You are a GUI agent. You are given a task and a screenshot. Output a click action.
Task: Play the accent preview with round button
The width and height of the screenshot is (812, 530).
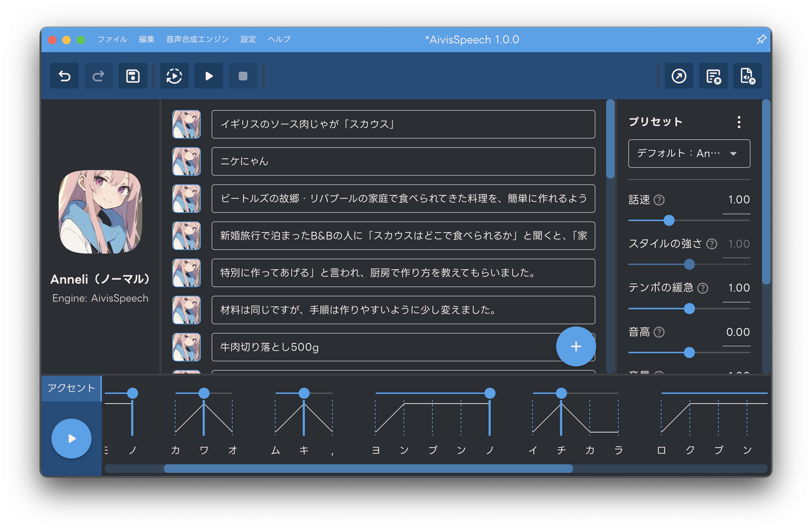(x=71, y=438)
